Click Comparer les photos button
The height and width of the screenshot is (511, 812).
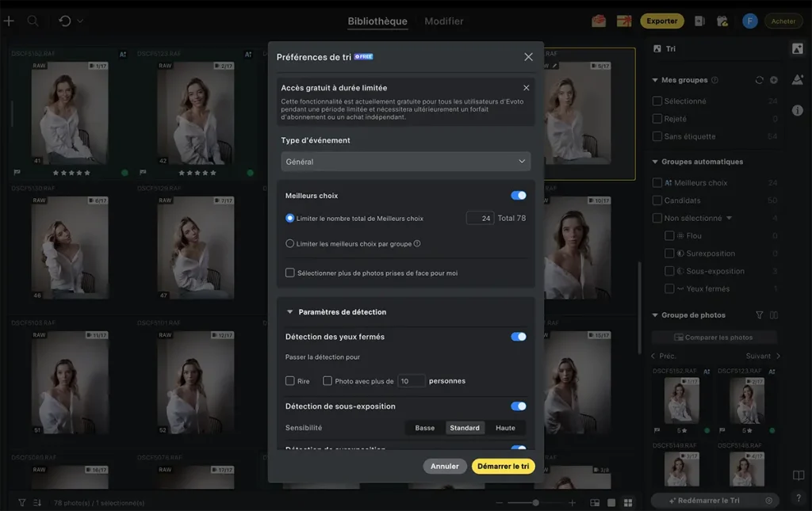(714, 337)
